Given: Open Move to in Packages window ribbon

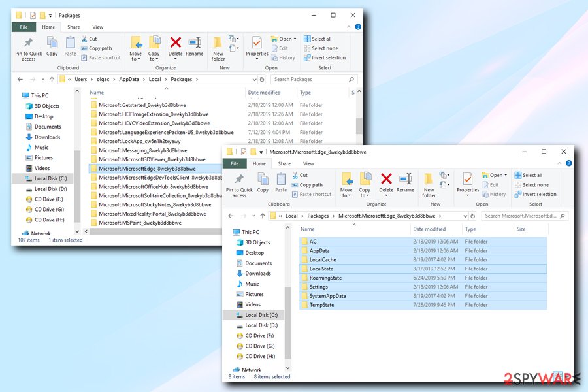Looking at the screenshot, I should coord(135,49).
